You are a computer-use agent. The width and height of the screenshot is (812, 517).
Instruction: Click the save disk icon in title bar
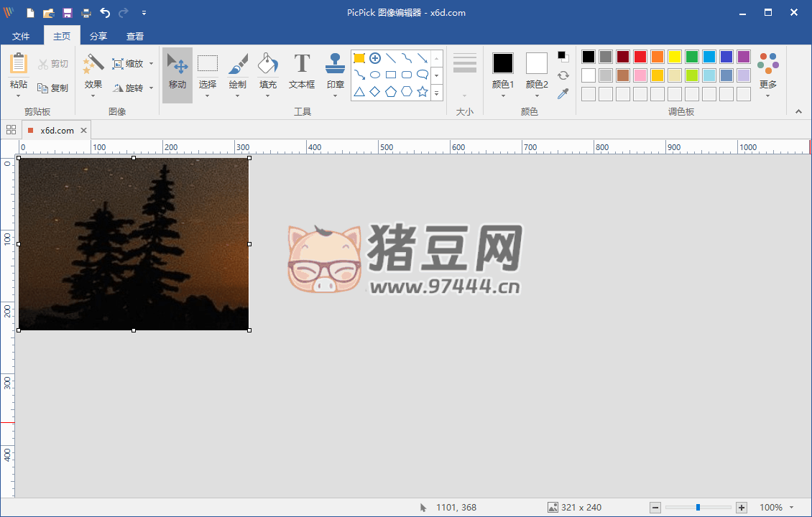coord(68,13)
